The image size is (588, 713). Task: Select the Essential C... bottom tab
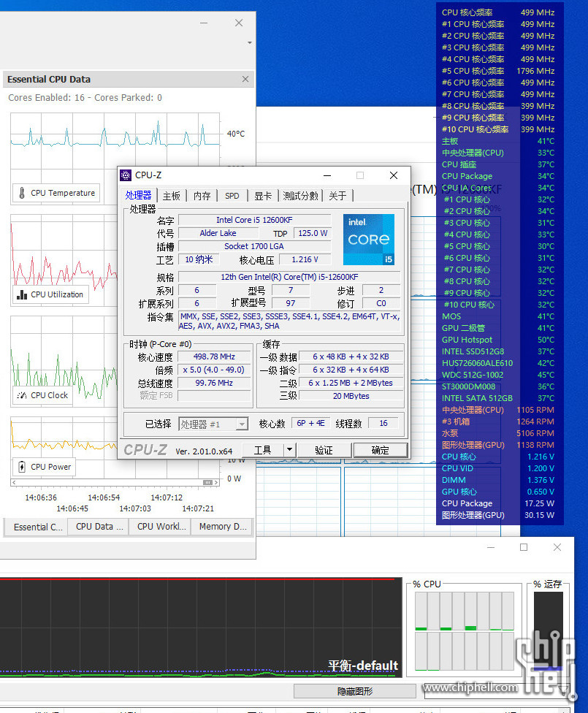tap(37, 527)
